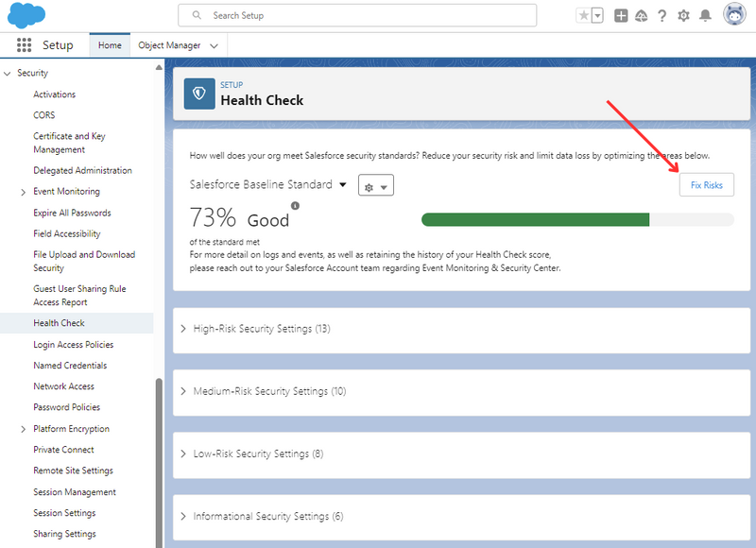Open CORS in the sidebar
Viewport: 756px width, 548px height.
[x=43, y=115]
